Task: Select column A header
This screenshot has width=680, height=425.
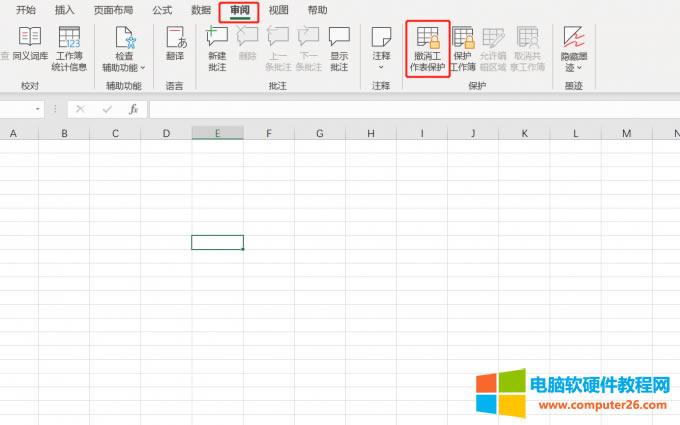Action: click(x=18, y=133)
